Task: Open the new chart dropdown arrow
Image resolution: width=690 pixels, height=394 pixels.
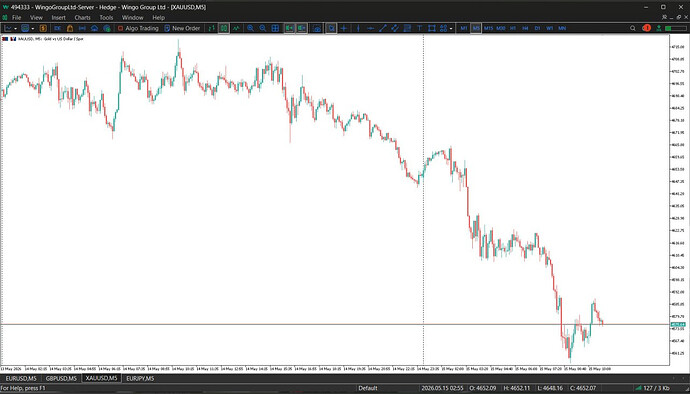Action: tap(15, 28)
